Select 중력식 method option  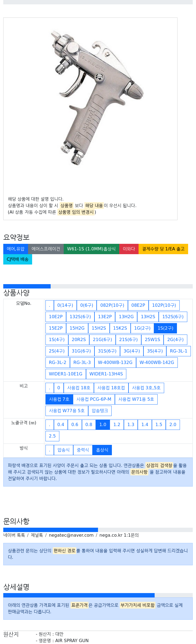(x=83, y=450)
